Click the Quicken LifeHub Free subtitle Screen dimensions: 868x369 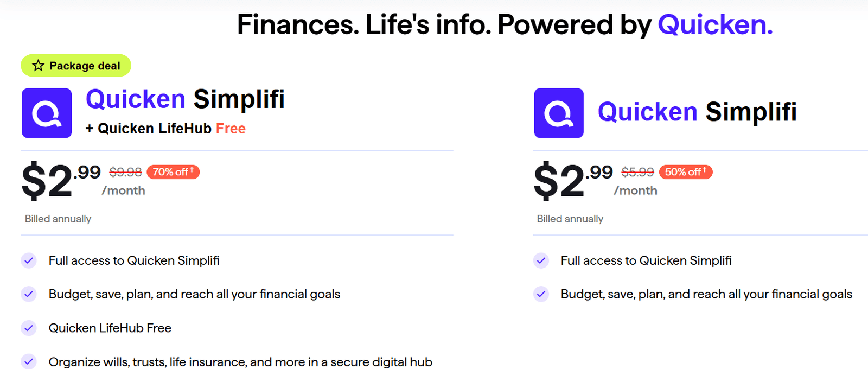click(165, 129)
